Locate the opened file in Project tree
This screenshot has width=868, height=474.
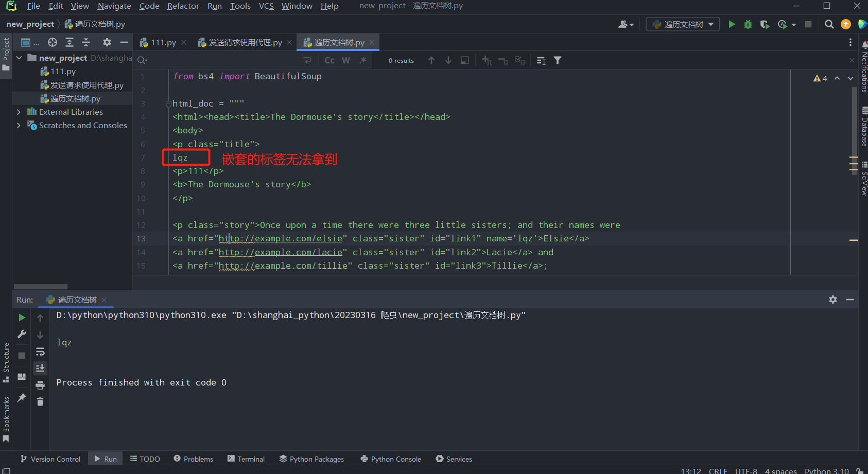coord(53,42)
